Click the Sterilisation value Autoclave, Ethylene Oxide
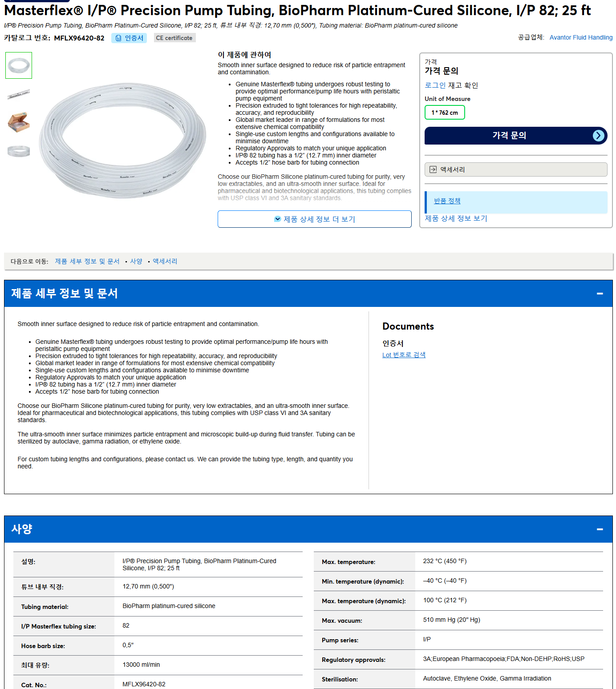Viewport: 616px width, 689px height. click(x=487, y=679)
